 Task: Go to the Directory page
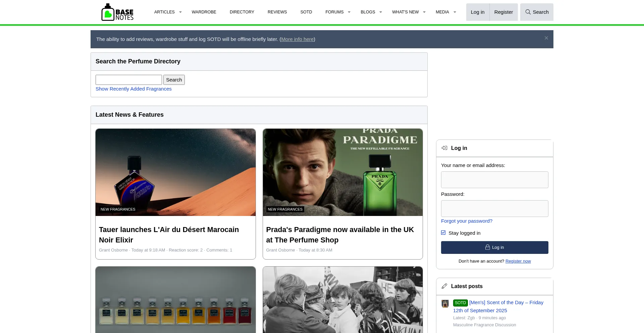pos(242,12)
